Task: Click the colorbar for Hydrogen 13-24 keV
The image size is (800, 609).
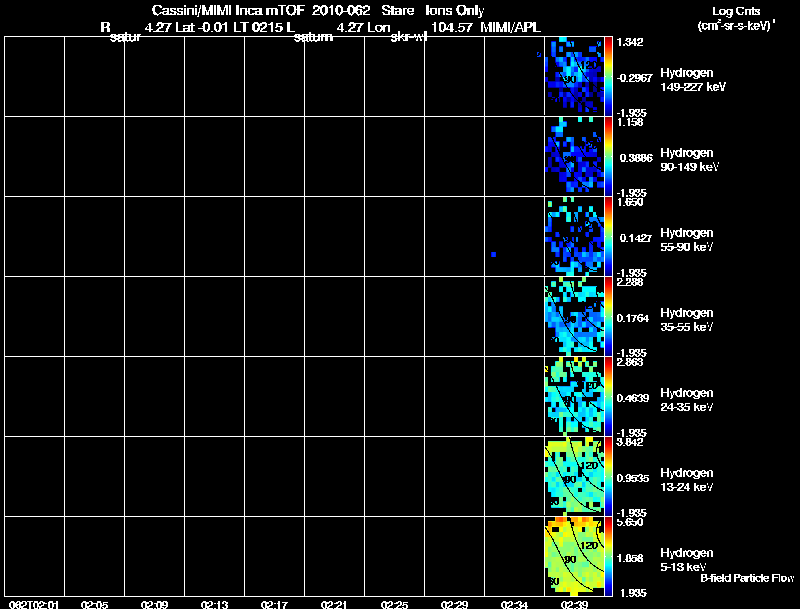Action: pos(608,476)
